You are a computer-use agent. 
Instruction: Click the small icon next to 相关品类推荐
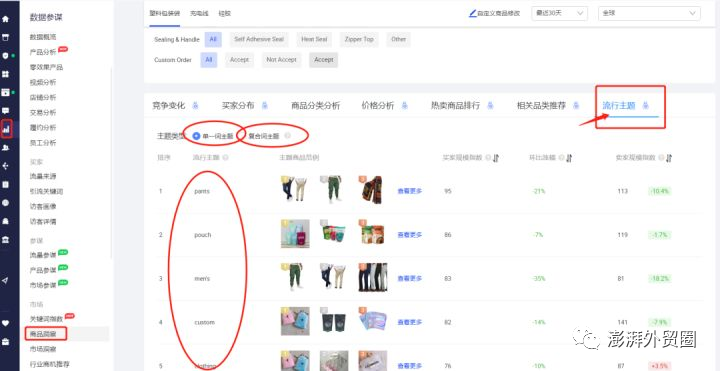(x=576, y=106)
